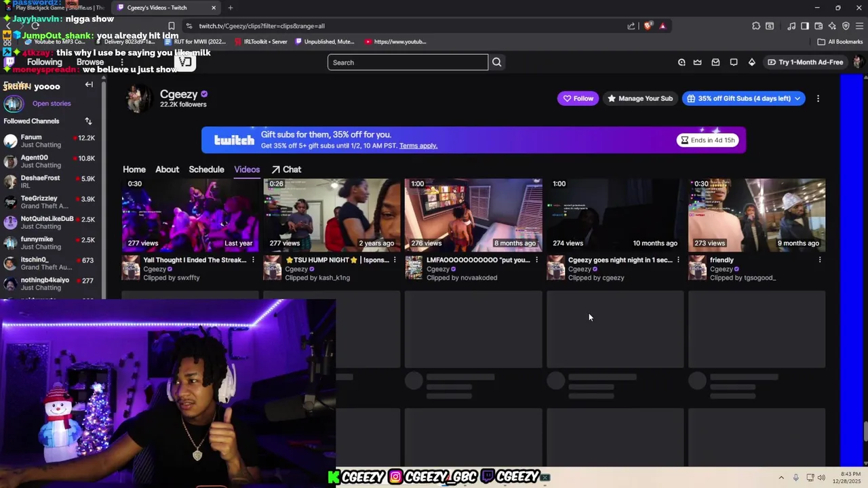
Task: Click the Brave Shields lion icon
Action: click(x=648, y=26)
